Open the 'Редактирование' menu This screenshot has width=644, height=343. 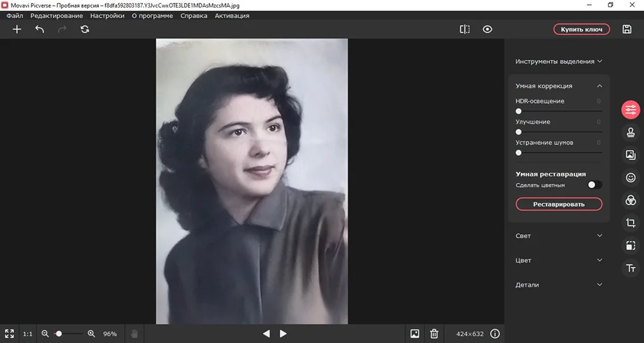pyautogui.click(x=56, y=16)
